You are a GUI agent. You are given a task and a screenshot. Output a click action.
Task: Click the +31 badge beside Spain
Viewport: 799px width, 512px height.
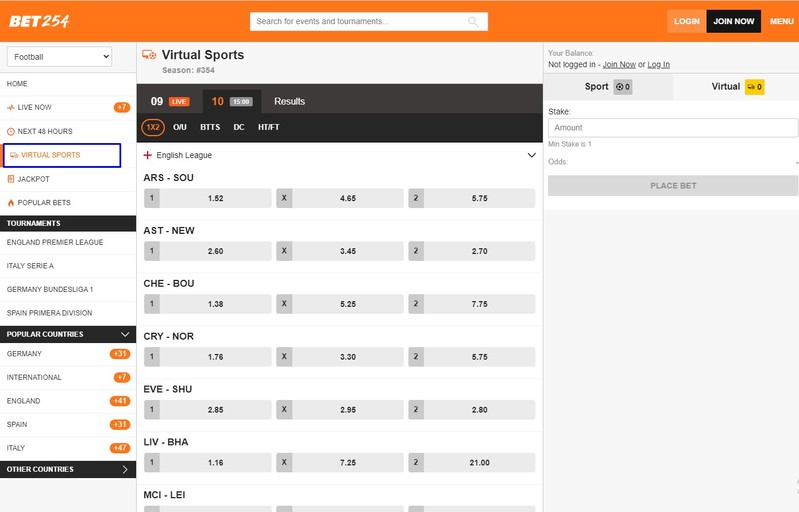[x=120, y=424]
